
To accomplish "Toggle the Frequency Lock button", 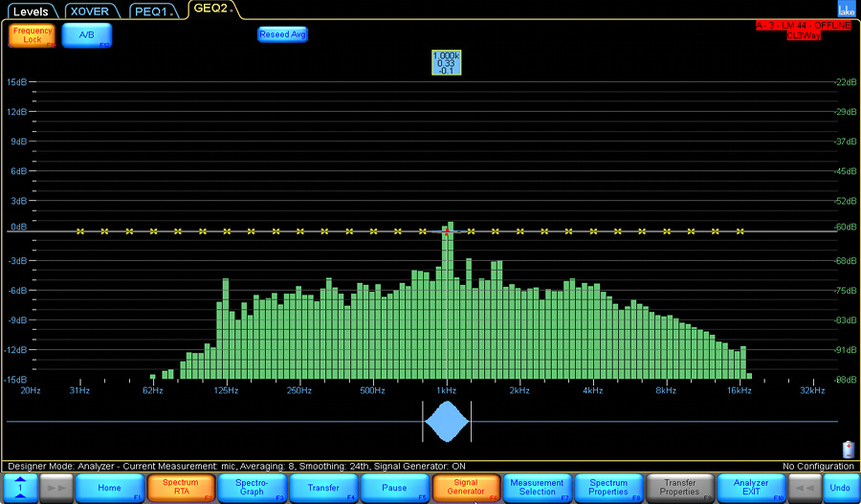I will 32,35.
